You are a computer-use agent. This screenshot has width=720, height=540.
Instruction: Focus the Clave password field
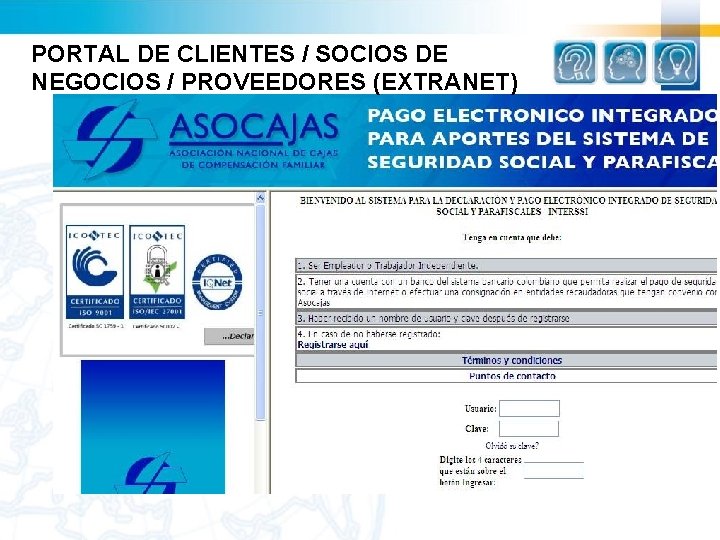529,428
